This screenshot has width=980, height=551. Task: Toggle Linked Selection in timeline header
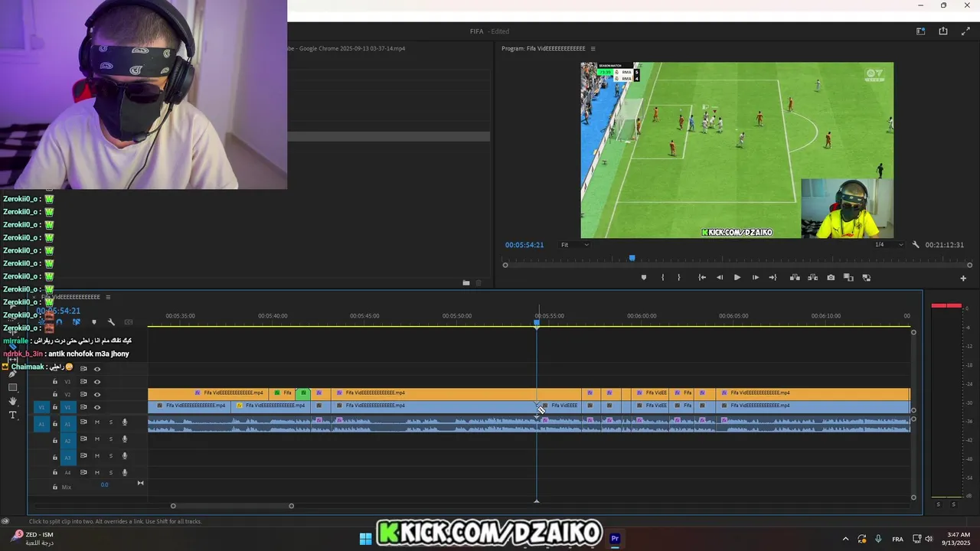coord(77,322)
